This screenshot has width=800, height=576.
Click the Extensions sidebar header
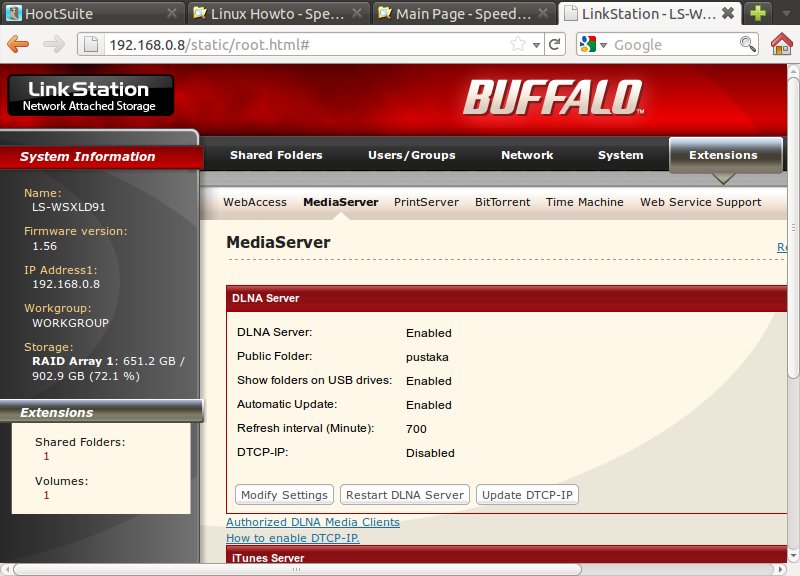point(101,412)
